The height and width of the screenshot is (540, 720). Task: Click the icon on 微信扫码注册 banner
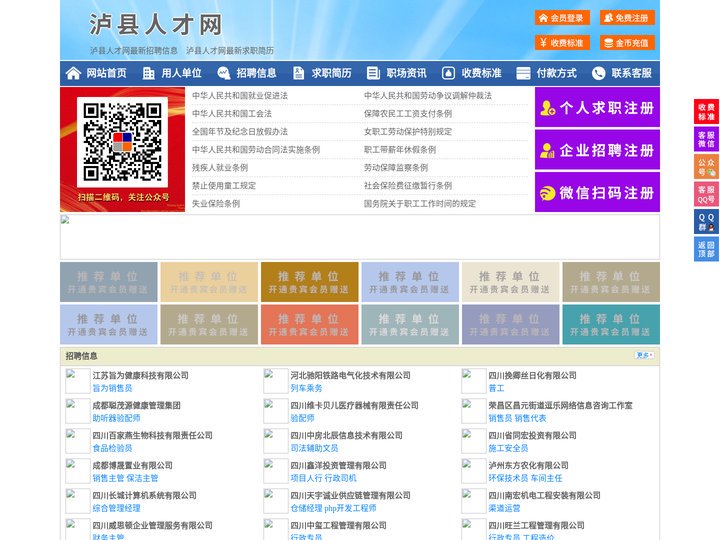coord(547,193)
